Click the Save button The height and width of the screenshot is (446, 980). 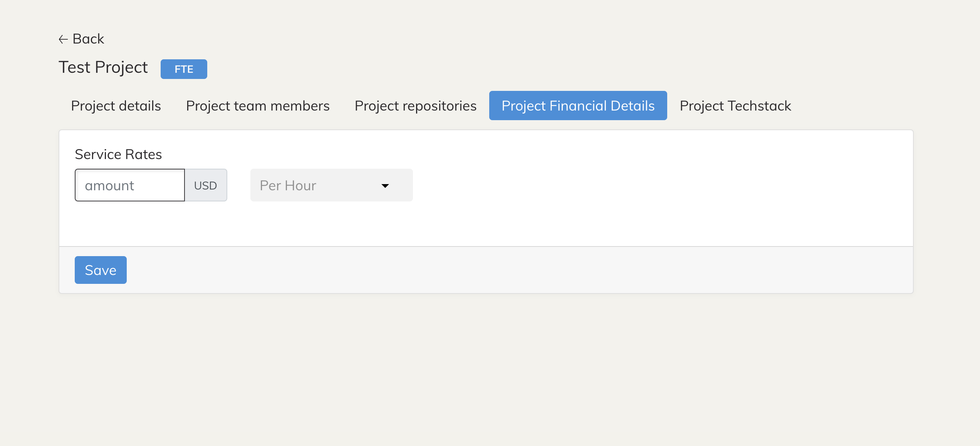click(100, 270)
